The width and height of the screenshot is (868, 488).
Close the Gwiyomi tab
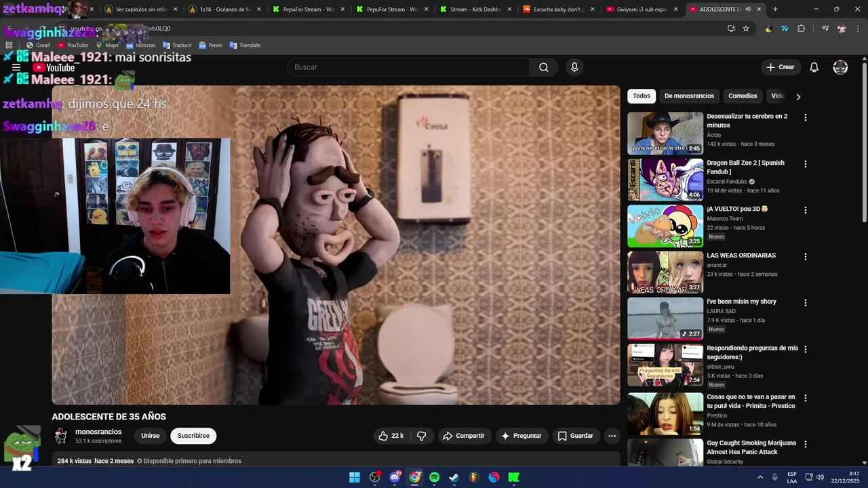675,9
